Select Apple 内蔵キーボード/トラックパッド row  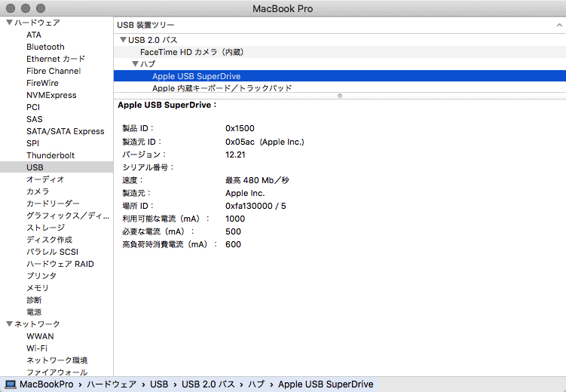[x=340, y=87]
